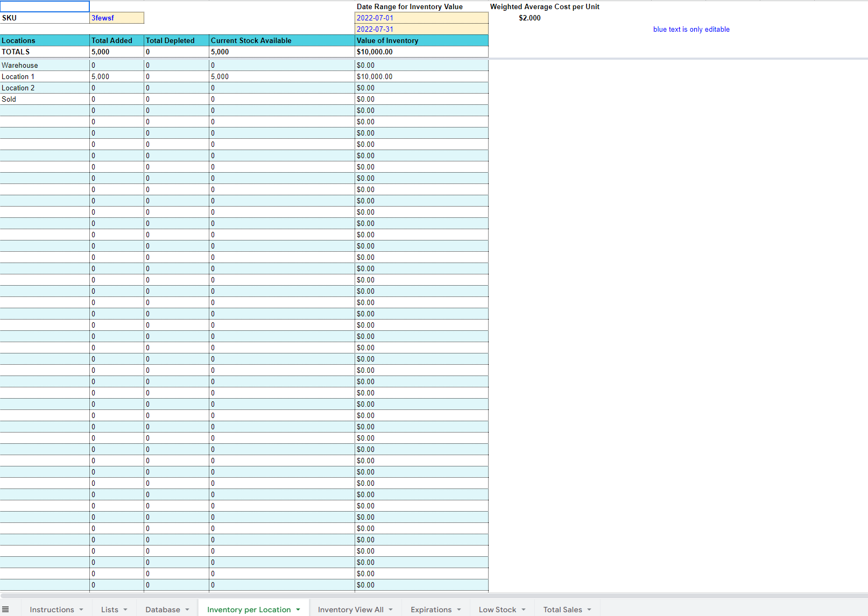Select the Total Depleted column header
Image resolution: width=868 pixels, height=616 pixels.
[x=177, y=40]
